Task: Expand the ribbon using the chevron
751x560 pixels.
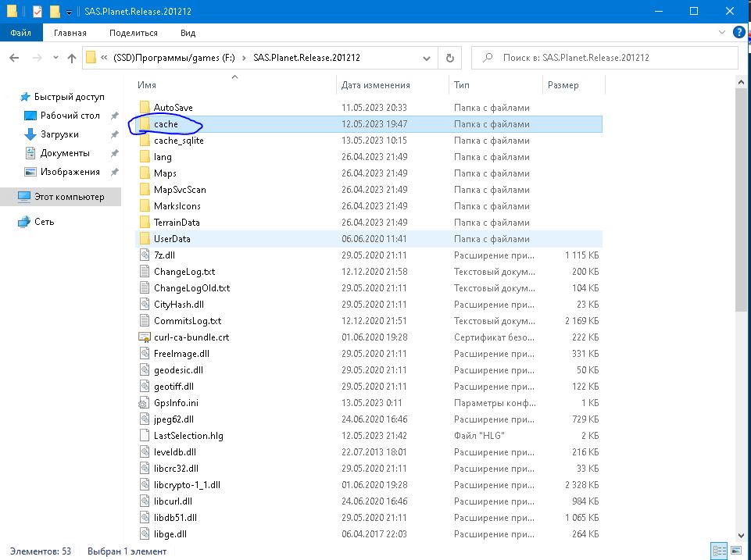Action: pyautogui.click(x=721, y=33)
